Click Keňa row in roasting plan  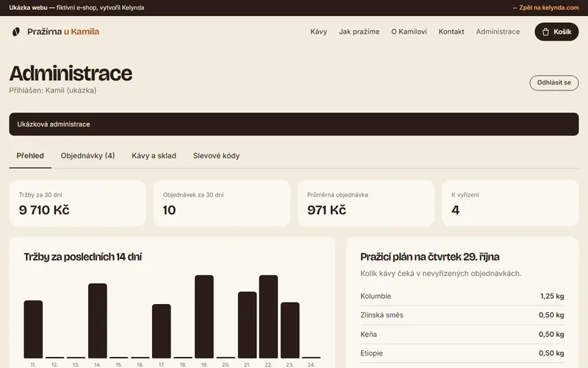[x=462, y=334]
